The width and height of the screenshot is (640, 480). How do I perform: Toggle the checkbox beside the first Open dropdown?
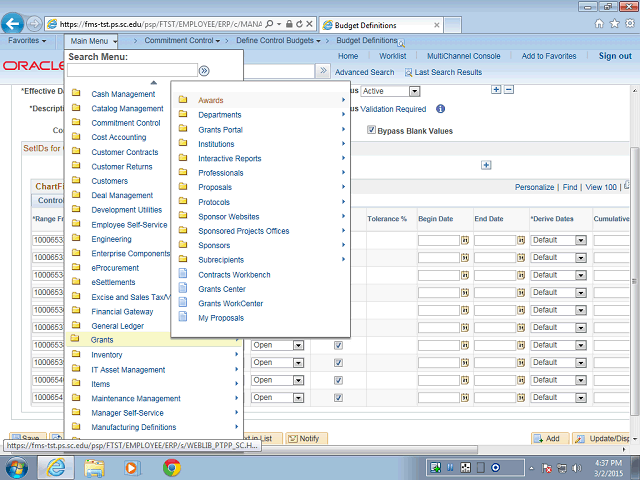[x=338, y=345]
